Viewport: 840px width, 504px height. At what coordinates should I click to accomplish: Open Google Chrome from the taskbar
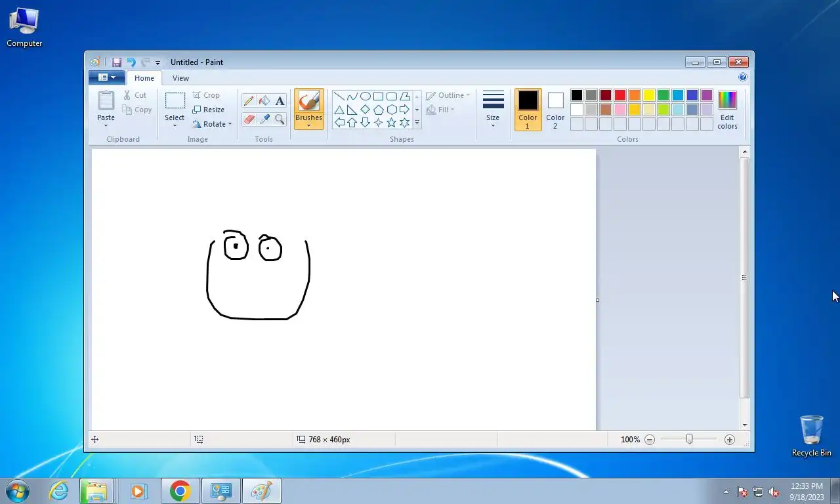(x=180, y=491)
